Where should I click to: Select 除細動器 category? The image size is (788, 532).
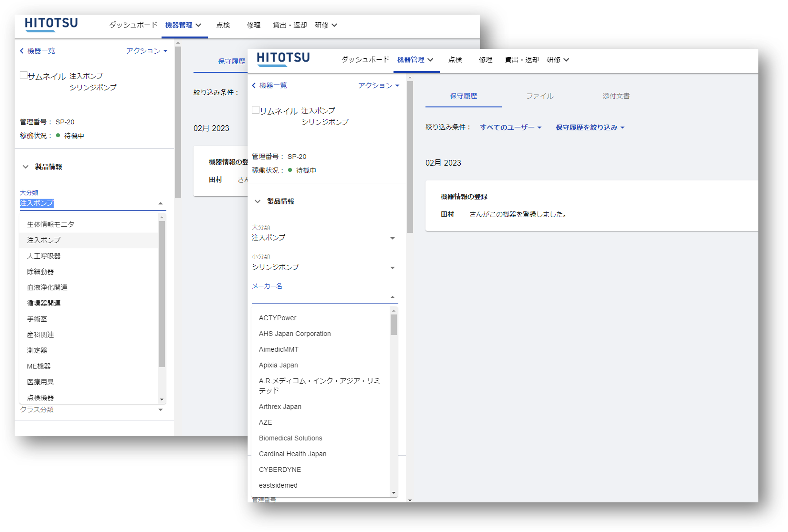(89, 272)
